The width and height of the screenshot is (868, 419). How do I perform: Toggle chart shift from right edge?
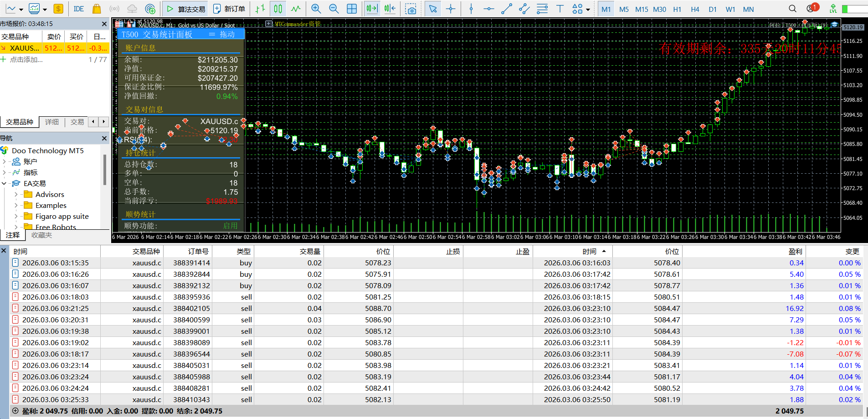pyautogui.click(x=390, y=9)
